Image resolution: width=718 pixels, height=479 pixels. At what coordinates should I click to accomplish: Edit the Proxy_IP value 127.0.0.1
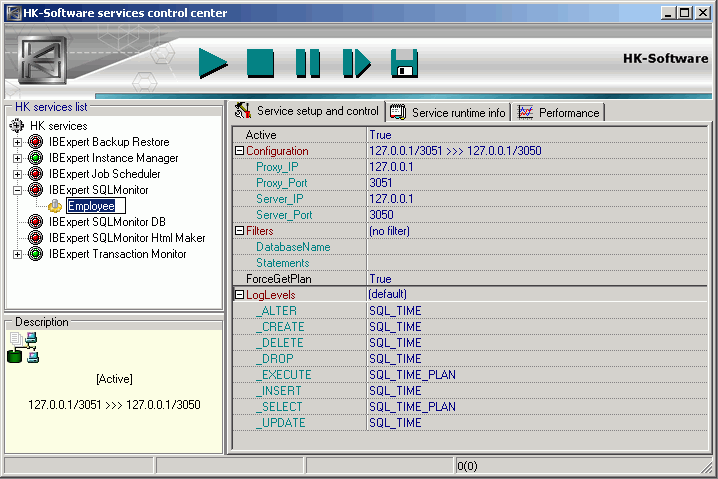(x=537, y=167)
